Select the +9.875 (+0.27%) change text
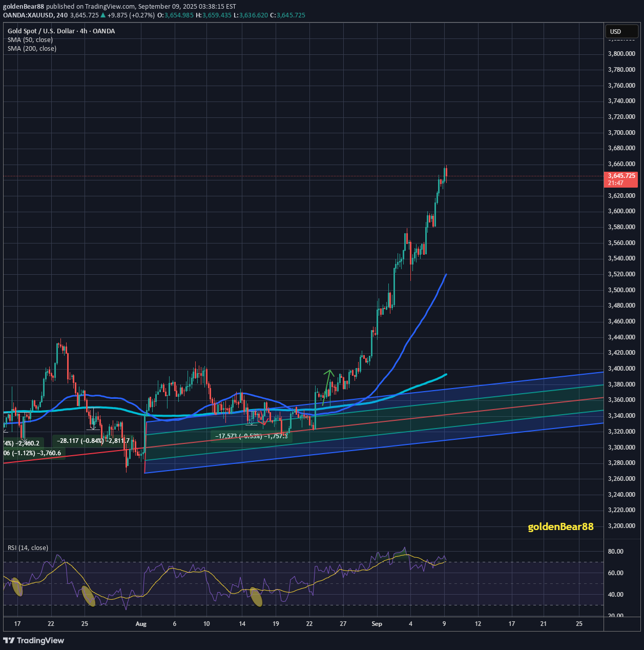 pyautogui.click(x=131, y=15)
